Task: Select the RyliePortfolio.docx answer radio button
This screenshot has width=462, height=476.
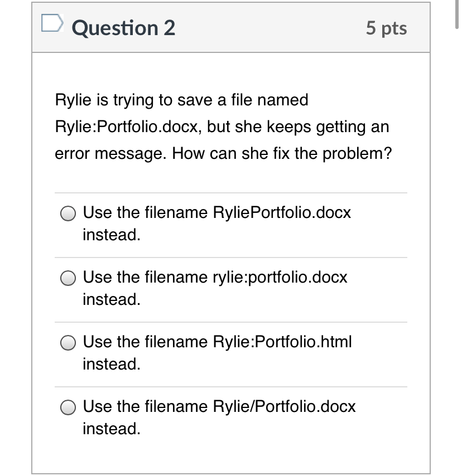Action: pyautogui.click(x=68, y=213)
